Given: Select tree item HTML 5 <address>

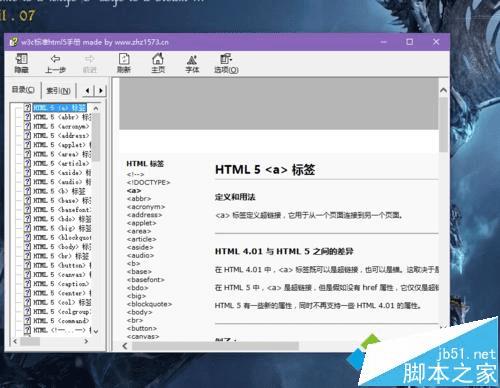Looking at the screenshot, I should (61, 136).
